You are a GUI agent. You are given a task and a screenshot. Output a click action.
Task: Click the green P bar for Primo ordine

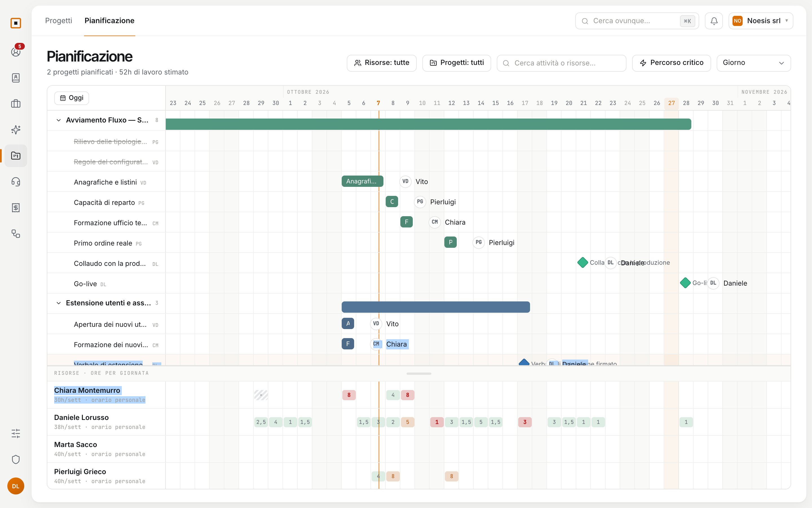point(450,242)
